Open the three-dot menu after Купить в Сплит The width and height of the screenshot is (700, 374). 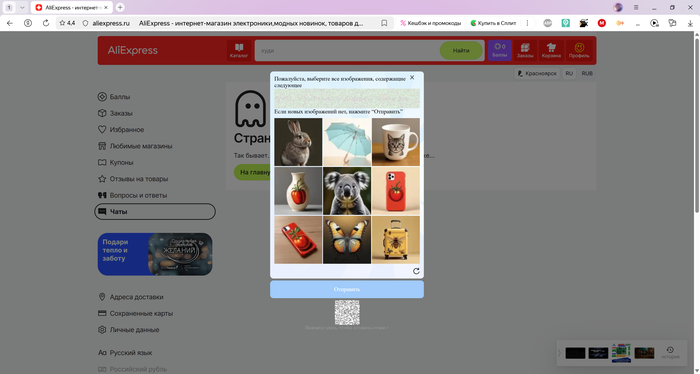[x=527, y=23]
